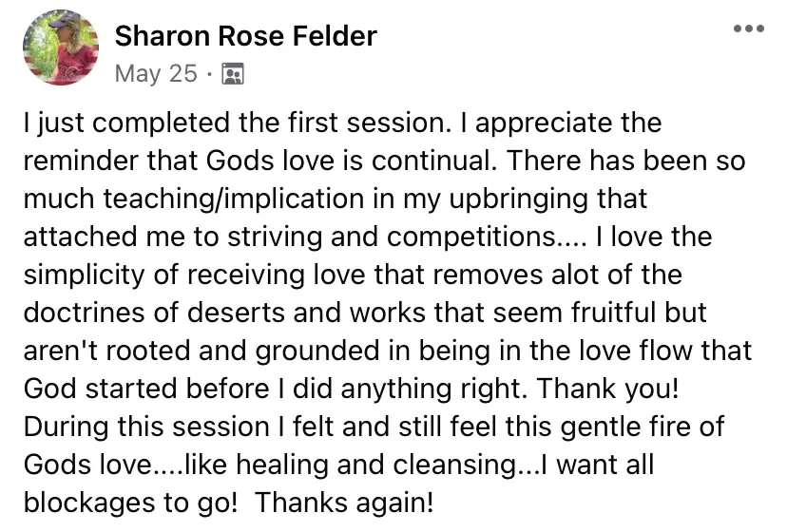Click the Sharon Rose Felder author name
This screenshot has width=787, height=532.
click(x=245, y=36)
